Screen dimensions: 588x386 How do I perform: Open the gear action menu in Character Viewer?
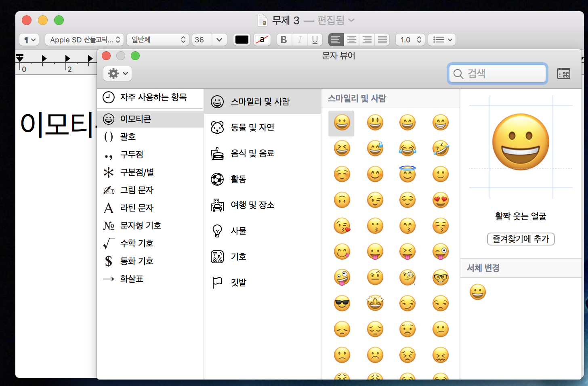(x=118, y=73)
